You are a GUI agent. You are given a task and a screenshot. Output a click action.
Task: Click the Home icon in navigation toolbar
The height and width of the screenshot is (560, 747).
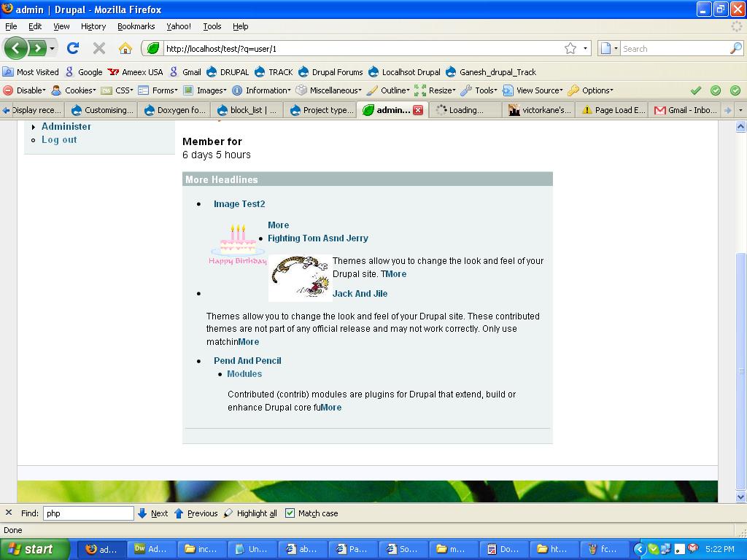click(x=125, y=48)
